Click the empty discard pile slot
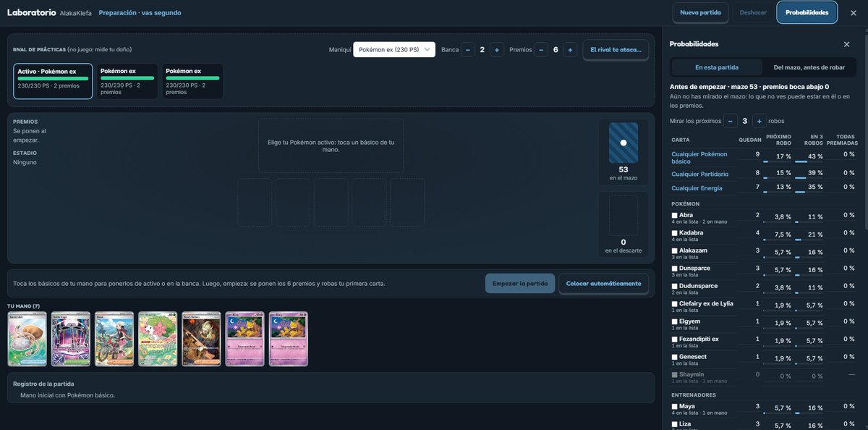 [624, 215]
